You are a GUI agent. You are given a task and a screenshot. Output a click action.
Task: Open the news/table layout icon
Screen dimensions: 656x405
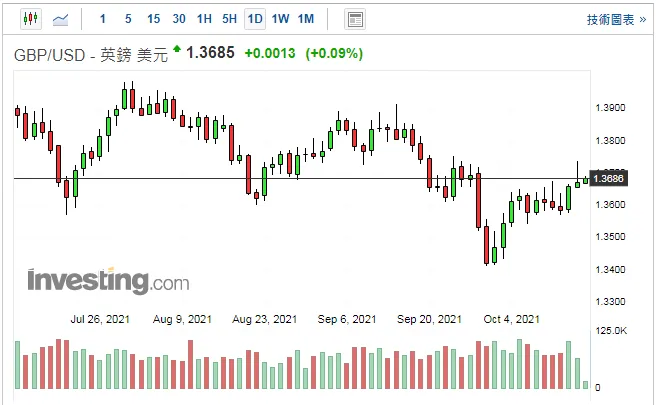pos(355,19)
